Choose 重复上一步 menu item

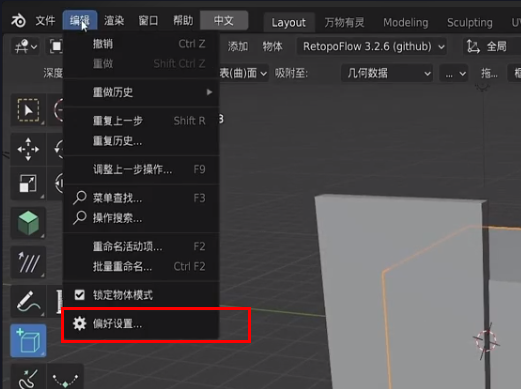[141, 121]
